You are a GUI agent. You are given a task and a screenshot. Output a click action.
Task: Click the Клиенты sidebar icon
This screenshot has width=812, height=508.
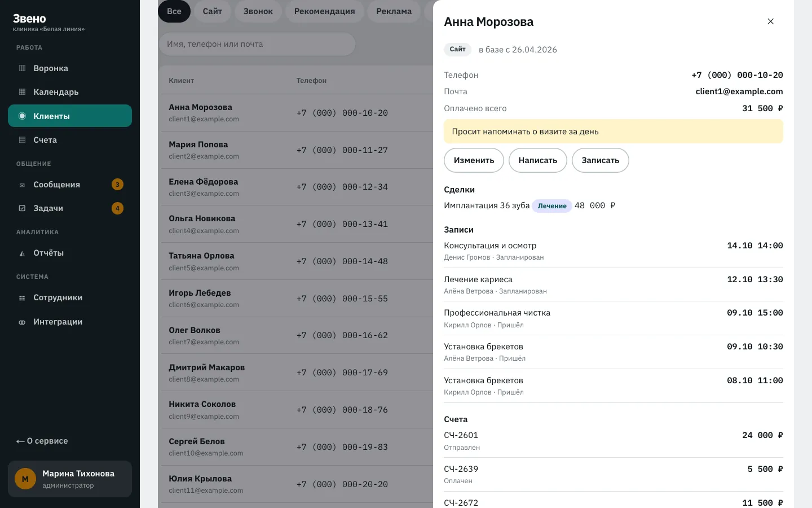[x=22, y=116]
